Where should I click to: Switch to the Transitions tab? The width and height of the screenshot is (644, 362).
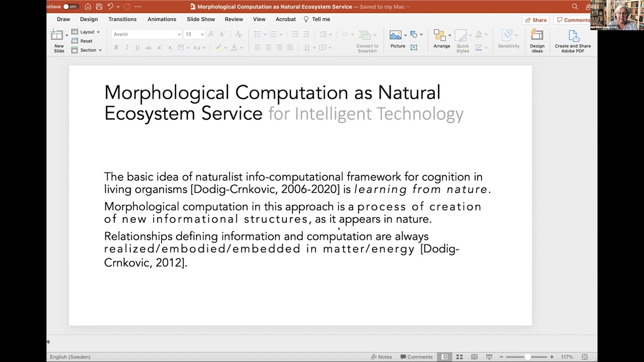pos(122,19)
